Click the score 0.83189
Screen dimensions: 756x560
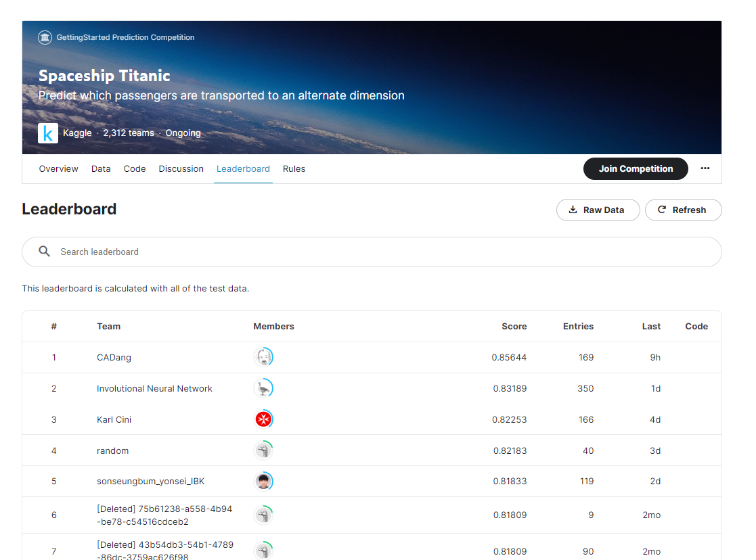[510, 388]
